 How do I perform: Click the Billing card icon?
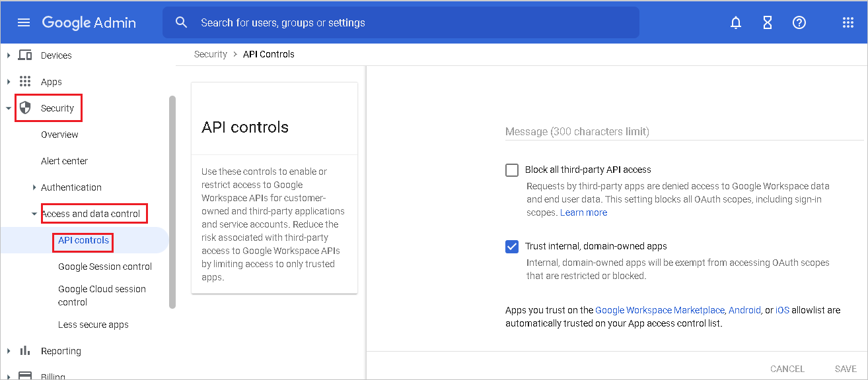tap(25, 376)
